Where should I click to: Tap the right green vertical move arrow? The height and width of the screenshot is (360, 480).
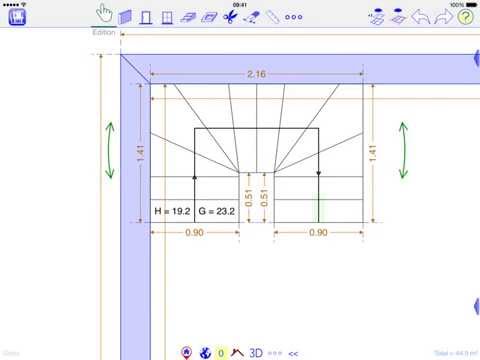click(x=403, y=150)
